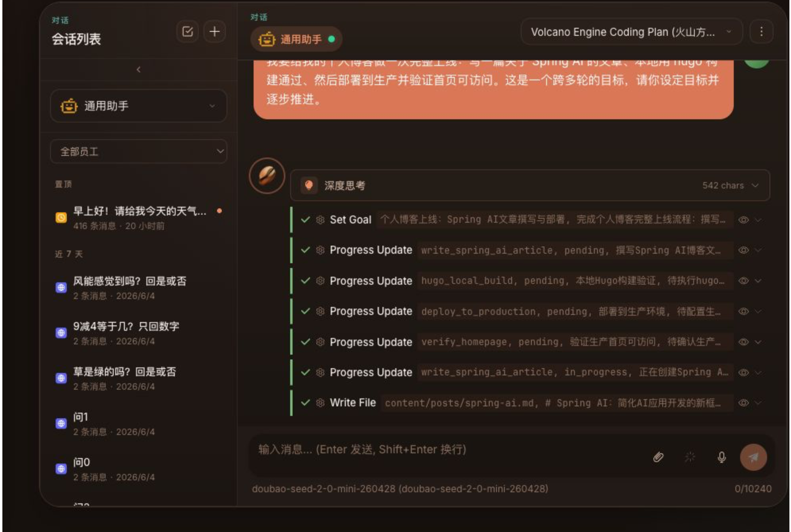Open the 全部员工 filter dropdown
This screenshot has height=532, width=791.
click(138, 151)
